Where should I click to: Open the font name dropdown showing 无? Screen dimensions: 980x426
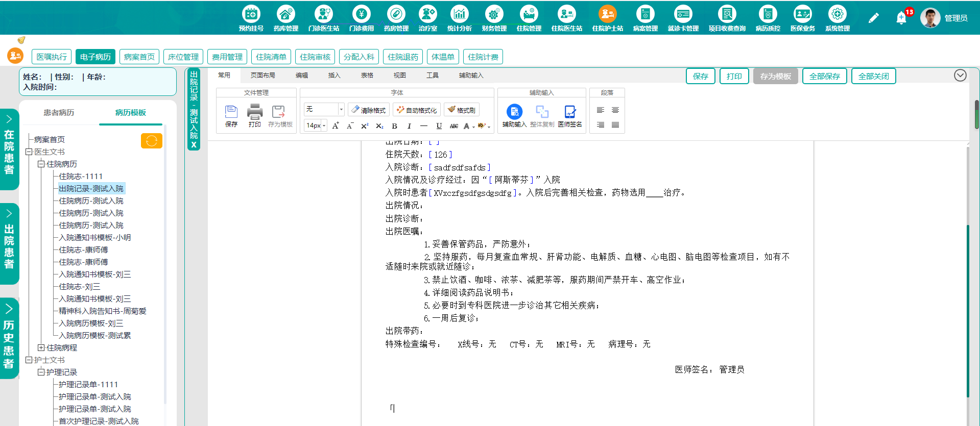click(324, 109)
